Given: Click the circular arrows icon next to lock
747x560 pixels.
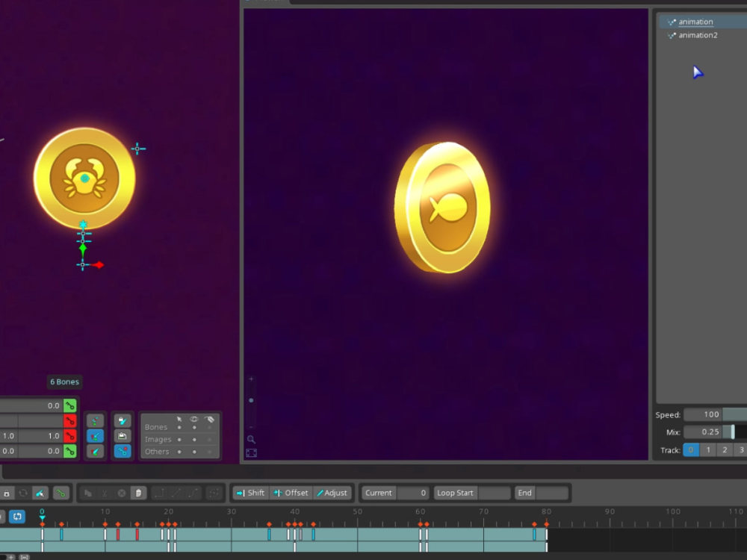Looking at the screenshot, I should tap(23, 494).
